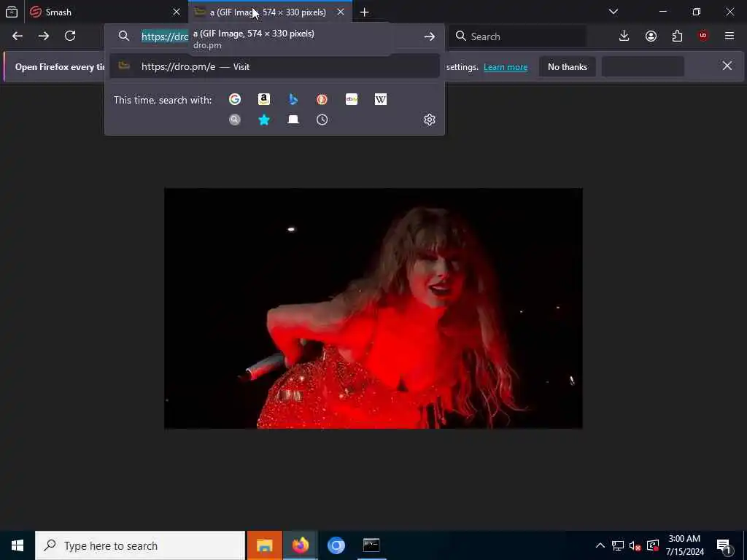Open the clock showing 3:00 AM

[684, 545]
